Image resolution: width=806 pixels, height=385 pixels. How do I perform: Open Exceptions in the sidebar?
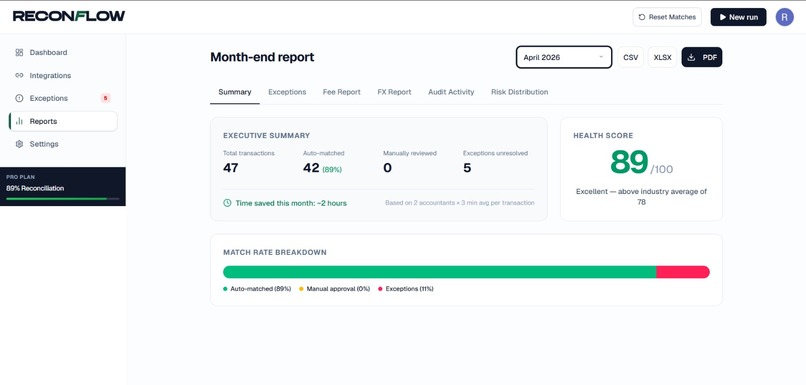[63, 98]
